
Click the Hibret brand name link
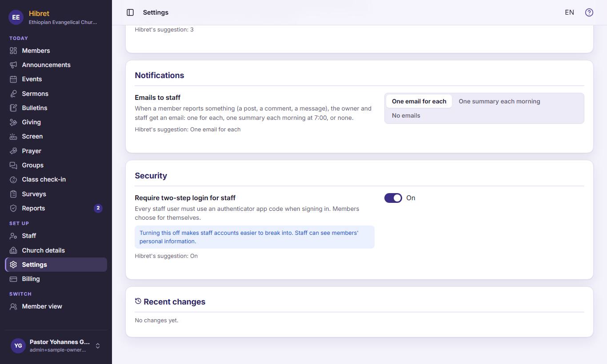tap(39, 13)
